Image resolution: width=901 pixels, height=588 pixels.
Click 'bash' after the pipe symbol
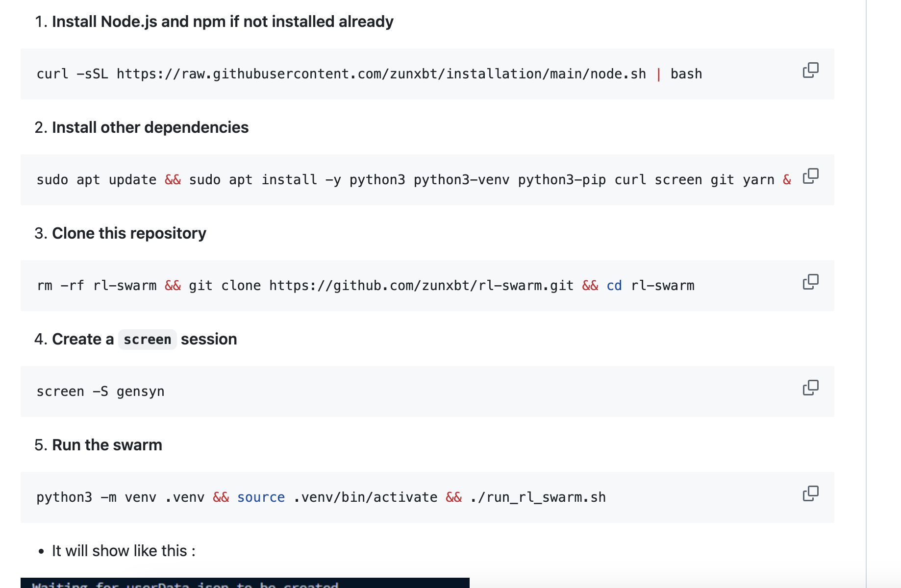click(x=686, y=74)
